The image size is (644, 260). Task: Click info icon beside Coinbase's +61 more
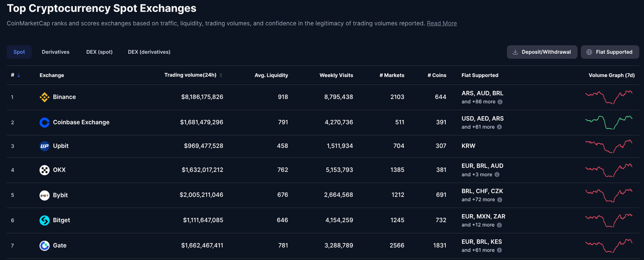(x=500, y=127)
